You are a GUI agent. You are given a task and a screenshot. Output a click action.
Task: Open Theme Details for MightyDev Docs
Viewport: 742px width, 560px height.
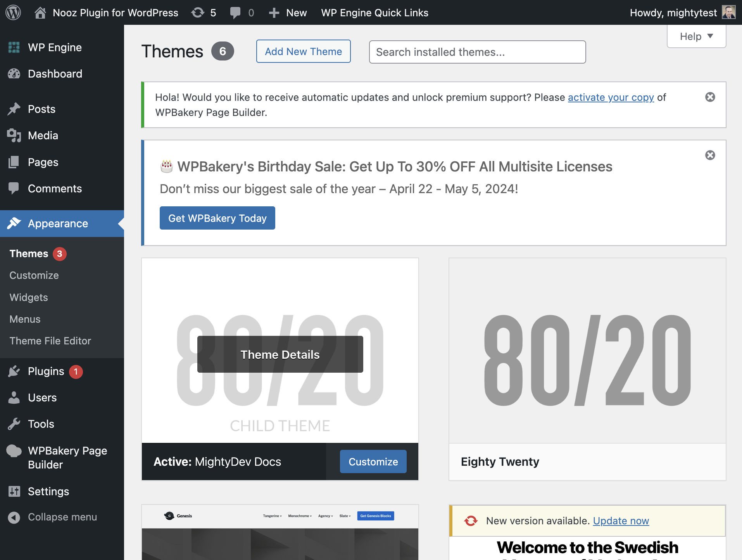point(280,354)
